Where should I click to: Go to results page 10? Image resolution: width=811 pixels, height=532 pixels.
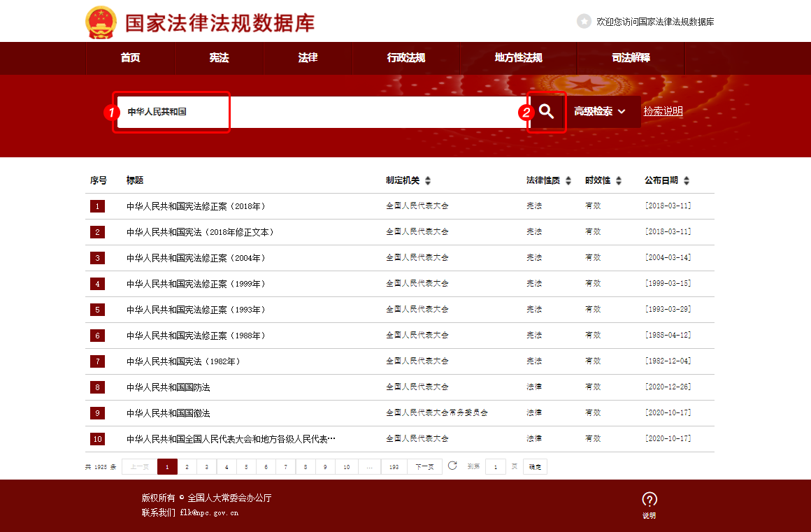[347, 467]
